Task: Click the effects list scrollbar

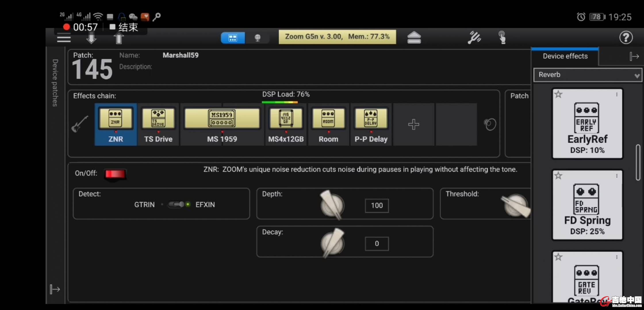Action: (x=638, y=162)
